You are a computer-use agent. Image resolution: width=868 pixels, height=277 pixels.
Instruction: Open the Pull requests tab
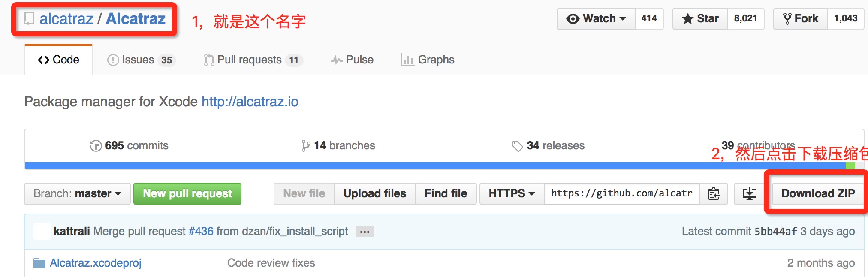[253, 60]
